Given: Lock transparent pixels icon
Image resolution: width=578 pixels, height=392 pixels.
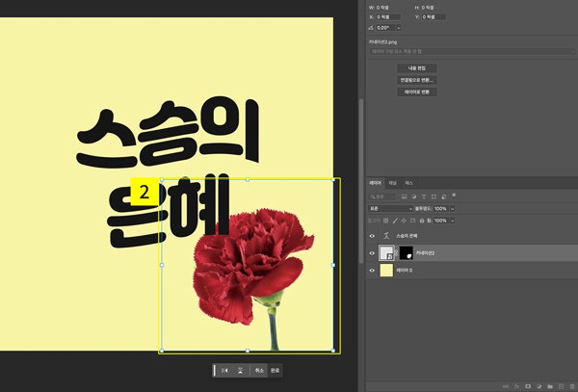Looking at the screenshot, I should click(385, 221).
